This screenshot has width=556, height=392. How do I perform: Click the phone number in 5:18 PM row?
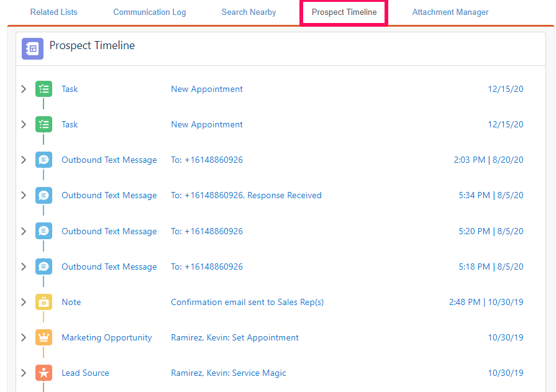(214, 267)
